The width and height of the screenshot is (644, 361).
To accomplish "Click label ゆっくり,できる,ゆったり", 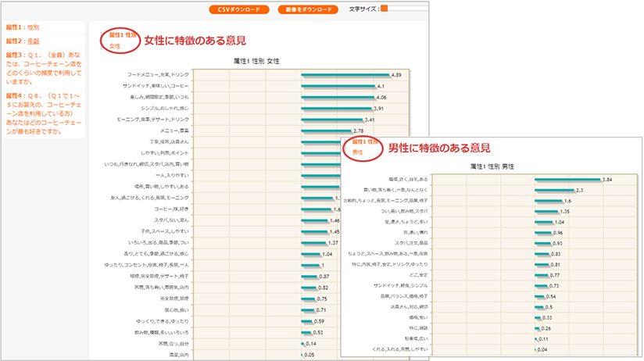I will [x=163, y=321].
